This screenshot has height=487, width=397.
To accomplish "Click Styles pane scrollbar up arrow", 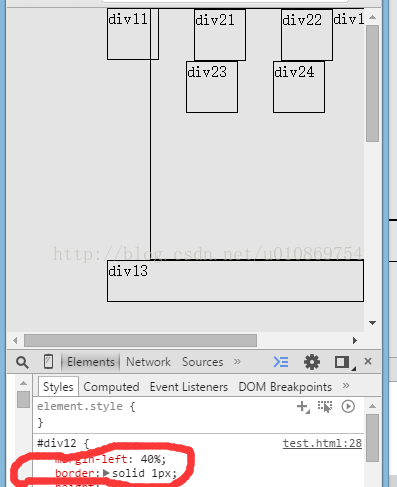I will [x=372, y=406].
